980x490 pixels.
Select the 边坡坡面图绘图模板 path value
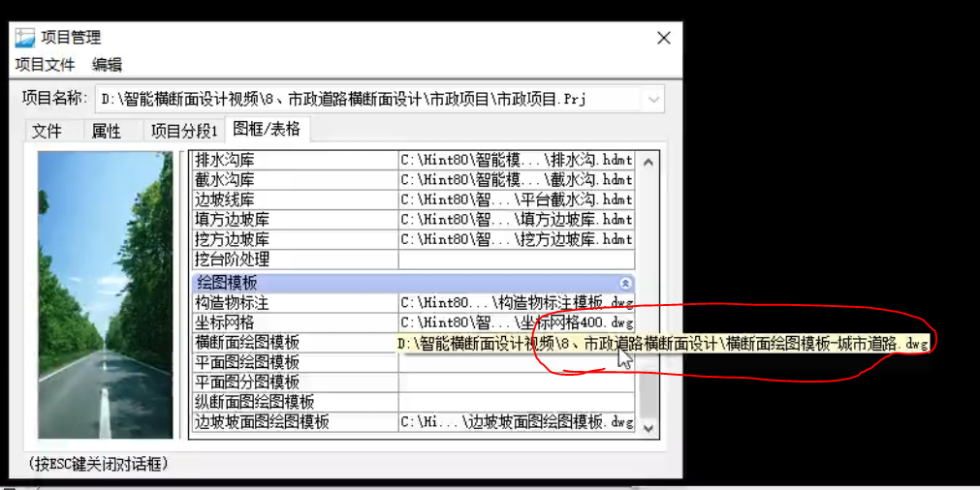pos(516,422)
